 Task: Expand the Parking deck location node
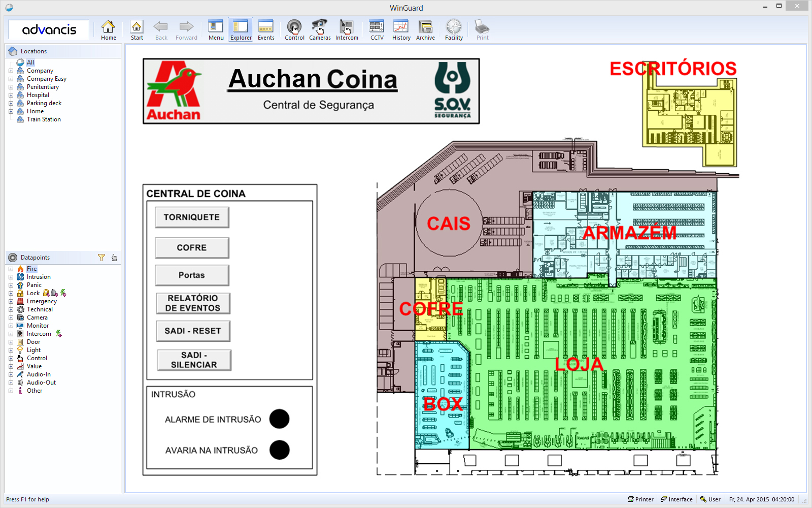tap(11, 103)
